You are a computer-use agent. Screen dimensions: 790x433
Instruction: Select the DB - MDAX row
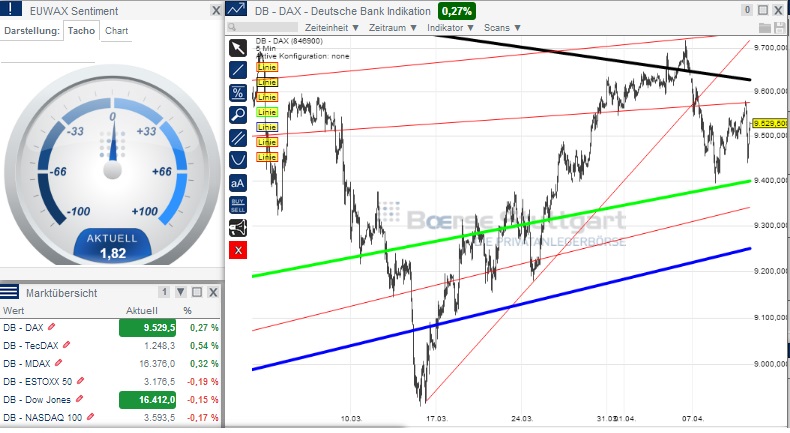point(110,363)
